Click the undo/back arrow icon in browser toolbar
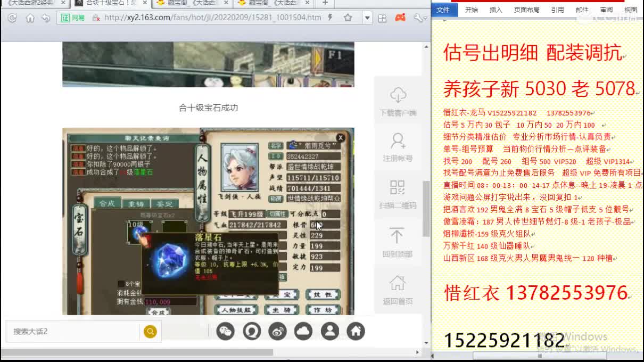This screenshot has height=362, width=644. coord(46,18)
